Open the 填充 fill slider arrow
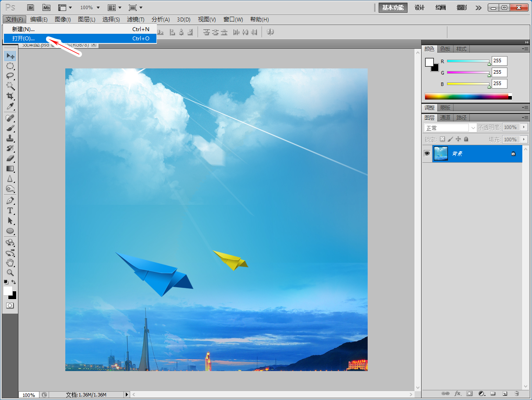 click(x=524, y=139)
